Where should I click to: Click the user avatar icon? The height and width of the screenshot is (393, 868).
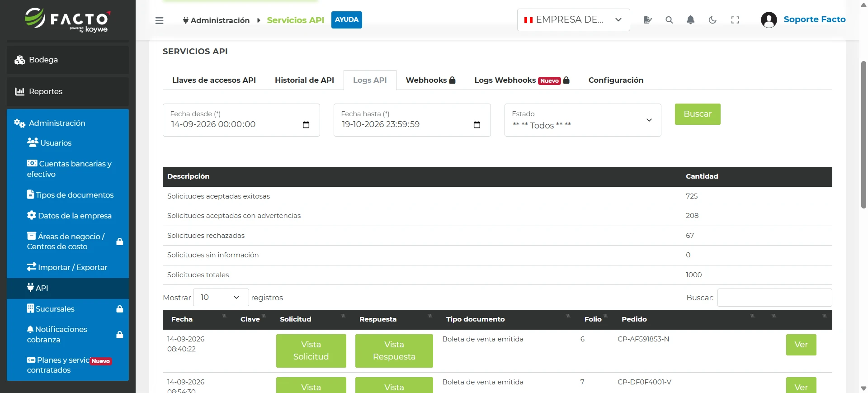769,20
